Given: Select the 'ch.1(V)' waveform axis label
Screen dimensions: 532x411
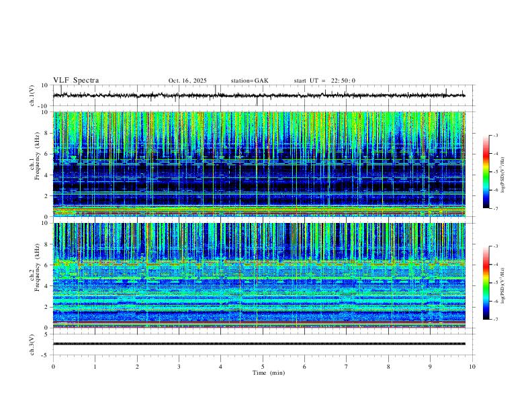Looking at the screenshot, I should [x=32, y=95].
